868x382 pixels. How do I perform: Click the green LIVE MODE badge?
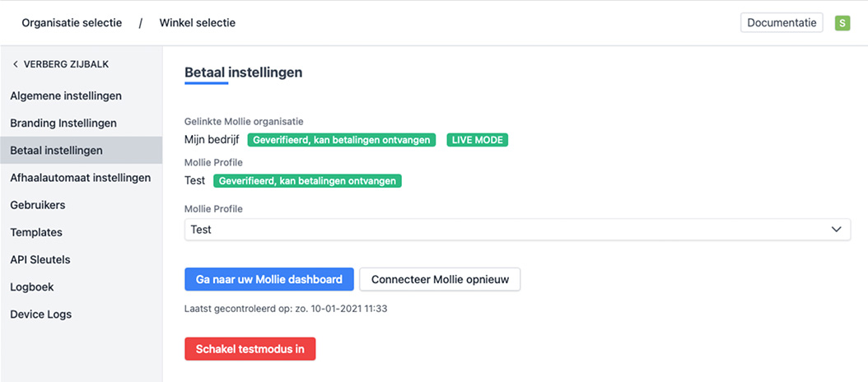[478, 140]
